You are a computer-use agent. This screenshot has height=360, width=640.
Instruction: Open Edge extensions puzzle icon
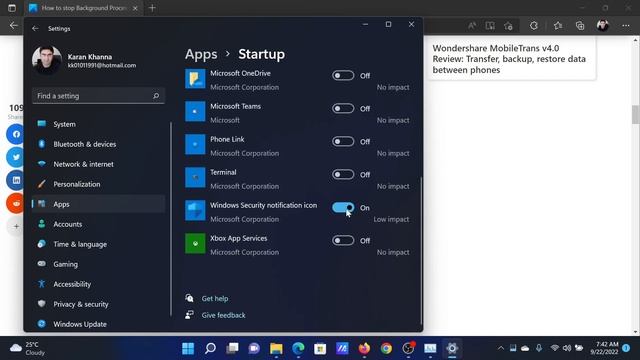pos(534,26)
